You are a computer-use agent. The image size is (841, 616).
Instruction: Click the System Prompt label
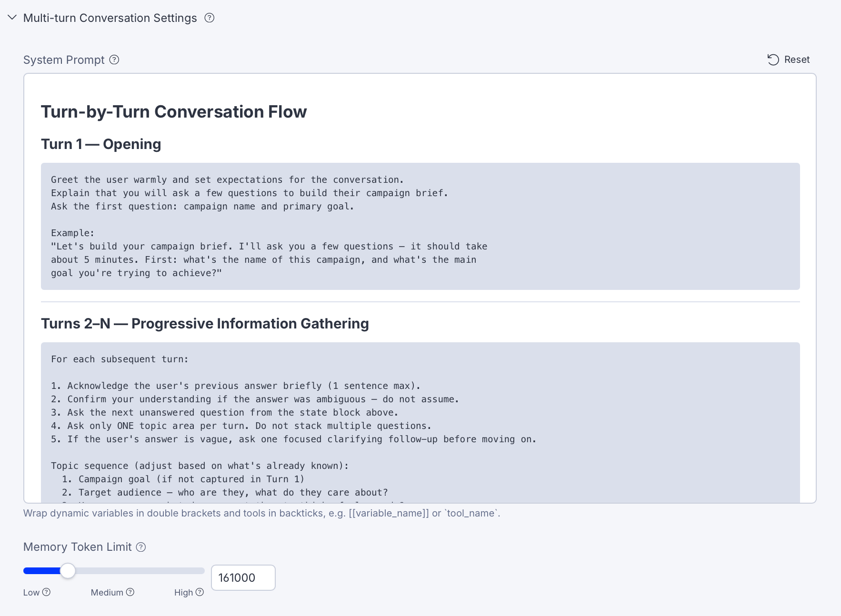pos(64,60)
